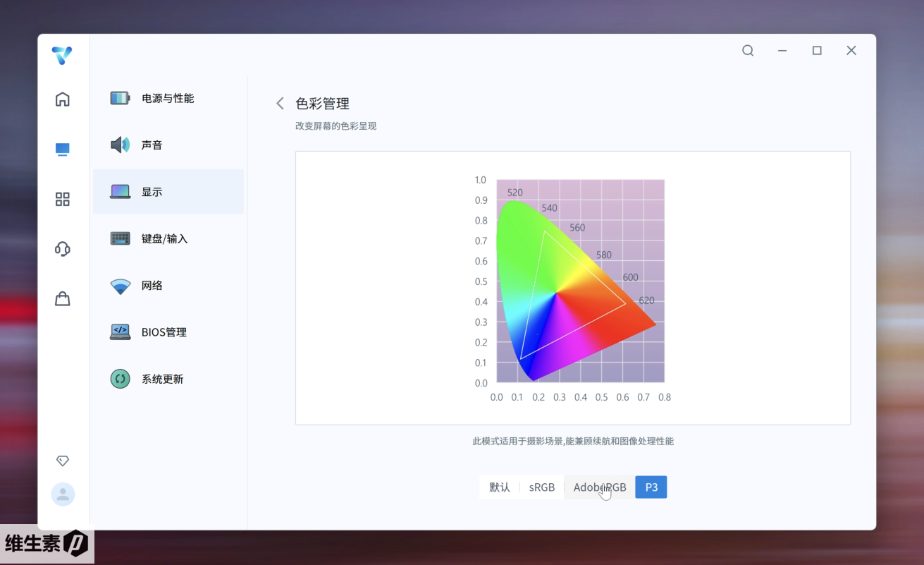
Task: Open the home icon in left rail
Action: (x=63, y=99)
